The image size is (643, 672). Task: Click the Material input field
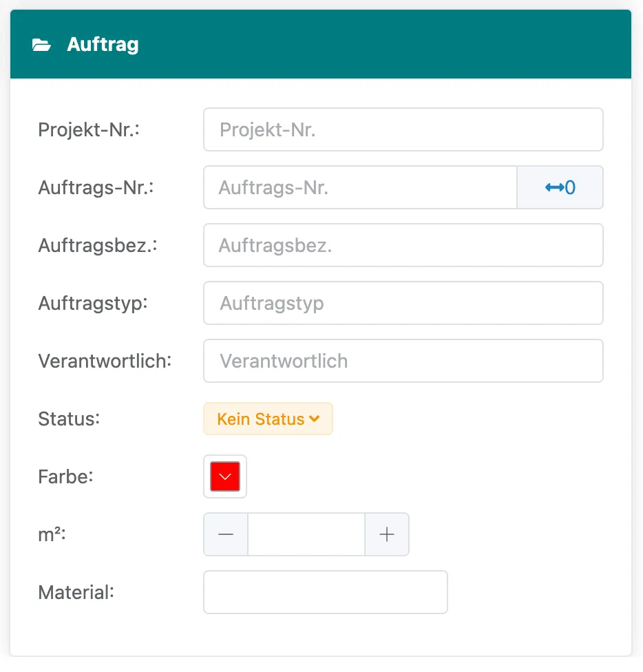[325, 592]
